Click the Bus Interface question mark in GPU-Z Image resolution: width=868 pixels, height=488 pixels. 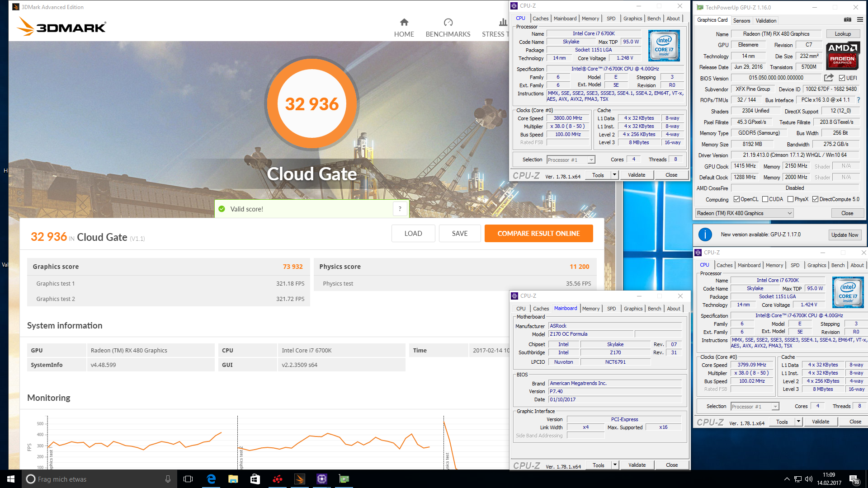click(858, 100)
